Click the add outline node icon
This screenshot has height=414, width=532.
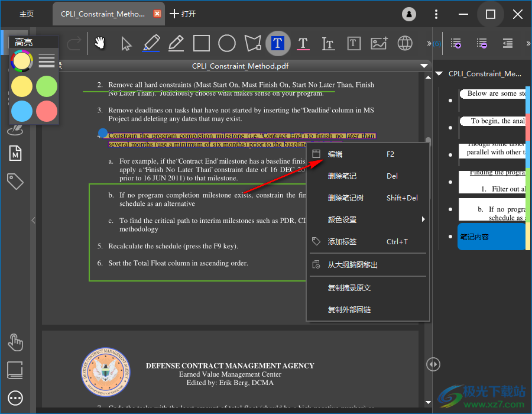click(456, 43)
